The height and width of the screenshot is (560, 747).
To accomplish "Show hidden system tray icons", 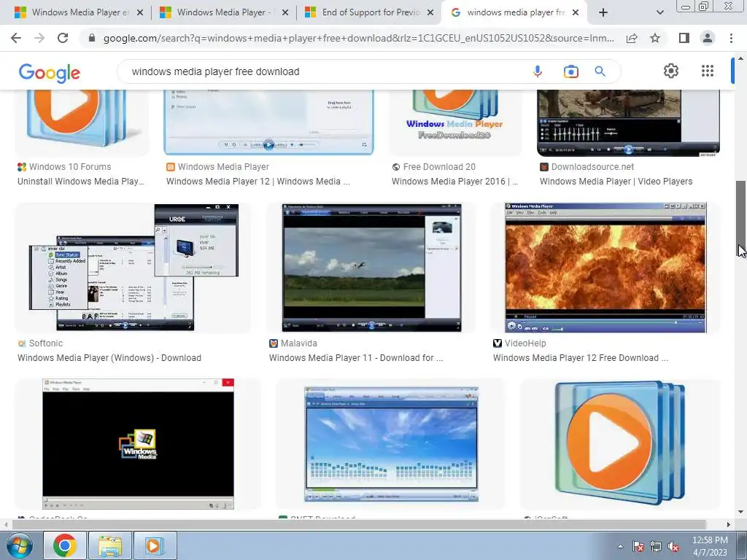I will pos(620,546).
